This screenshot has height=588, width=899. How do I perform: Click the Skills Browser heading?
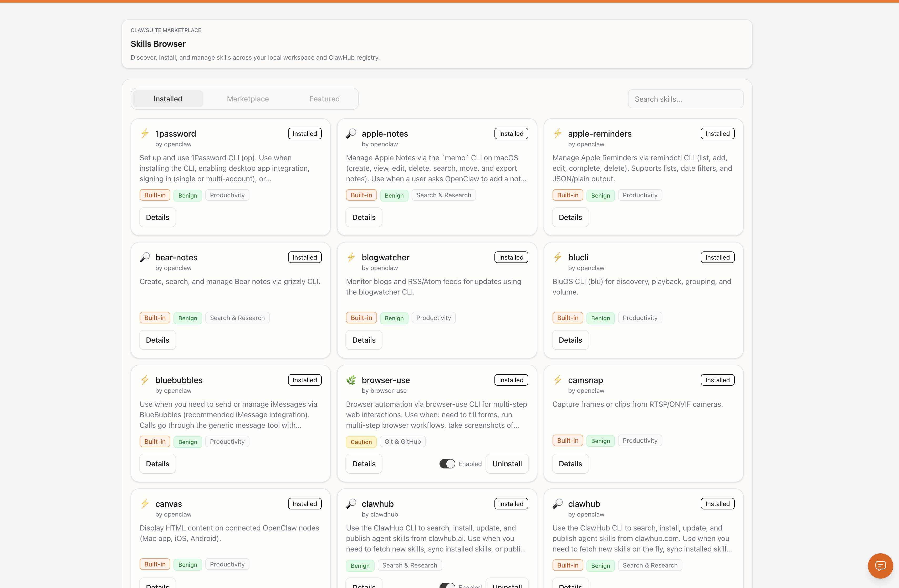pyautogui.click(x=158, y=44)
